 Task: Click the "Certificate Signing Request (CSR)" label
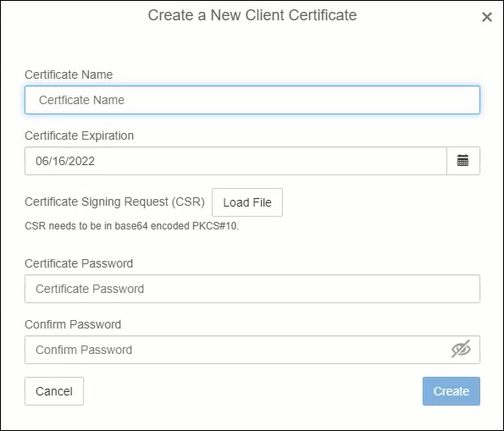point(114,202)
